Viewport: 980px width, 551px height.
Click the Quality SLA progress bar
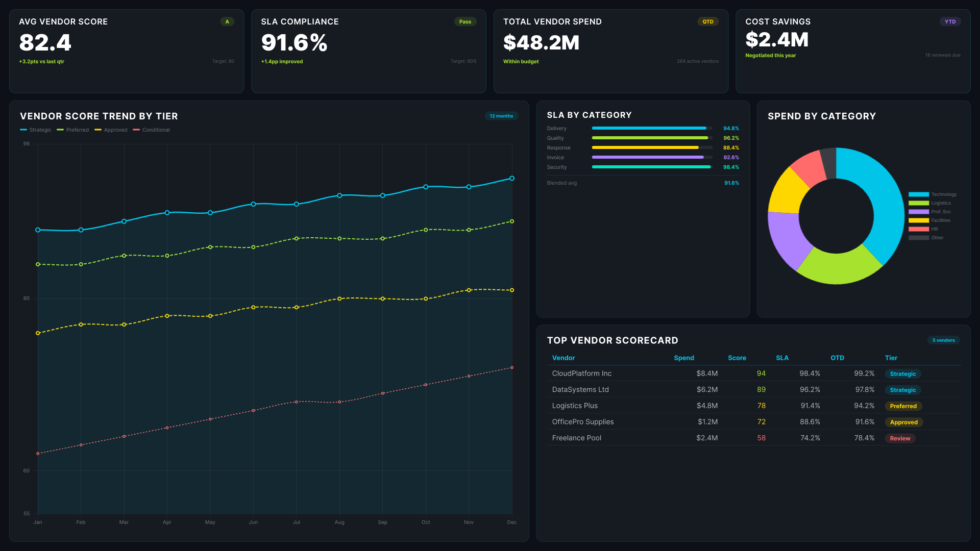pos(652,138)
